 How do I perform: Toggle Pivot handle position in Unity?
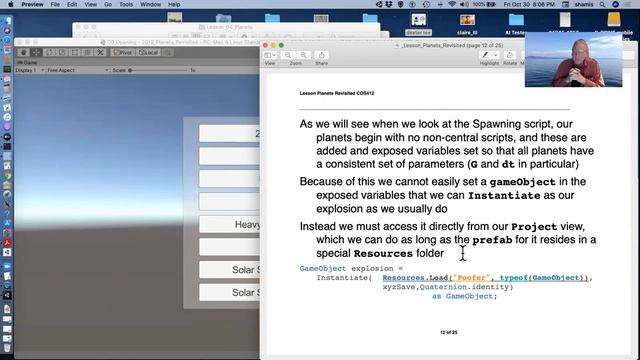123,53
